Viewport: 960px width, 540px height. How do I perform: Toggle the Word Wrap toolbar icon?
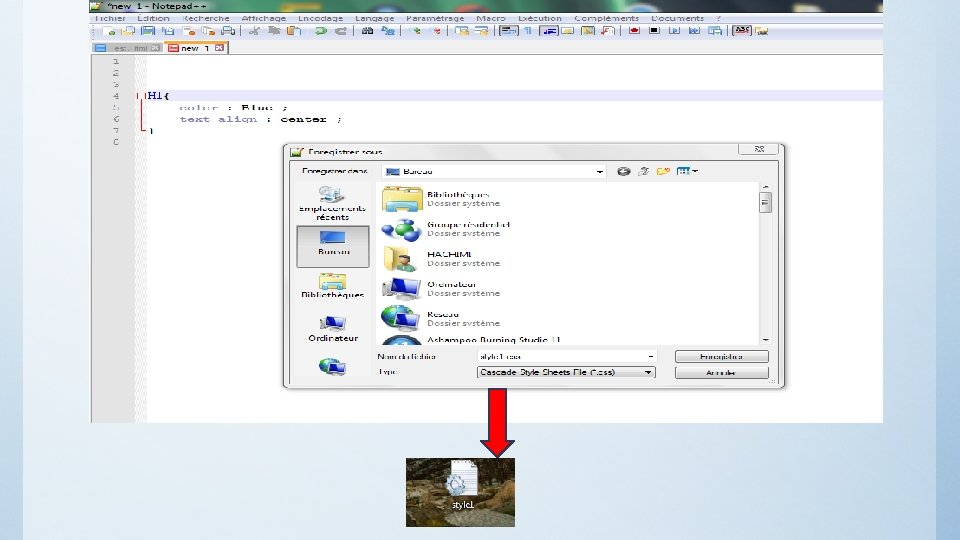pos(508,31)
